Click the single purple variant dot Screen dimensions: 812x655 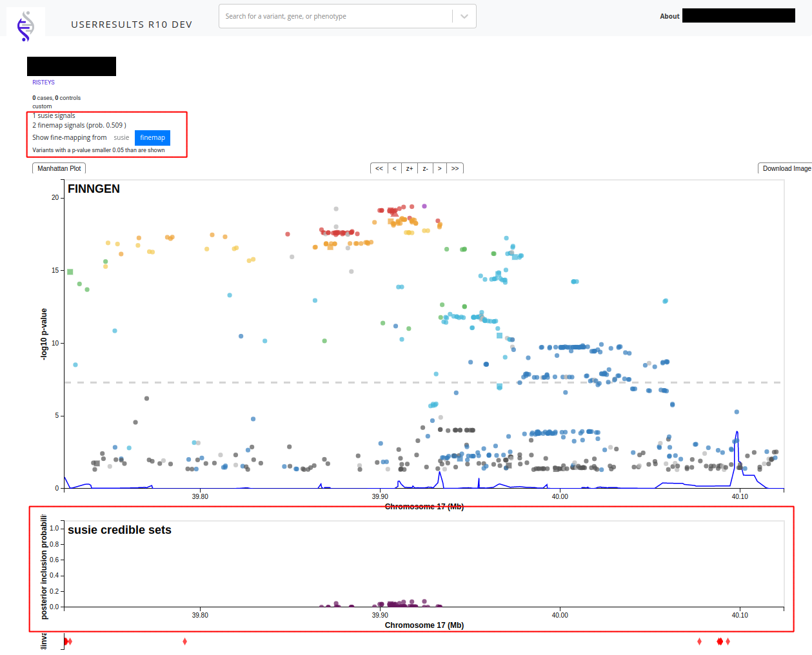point(424,206)
